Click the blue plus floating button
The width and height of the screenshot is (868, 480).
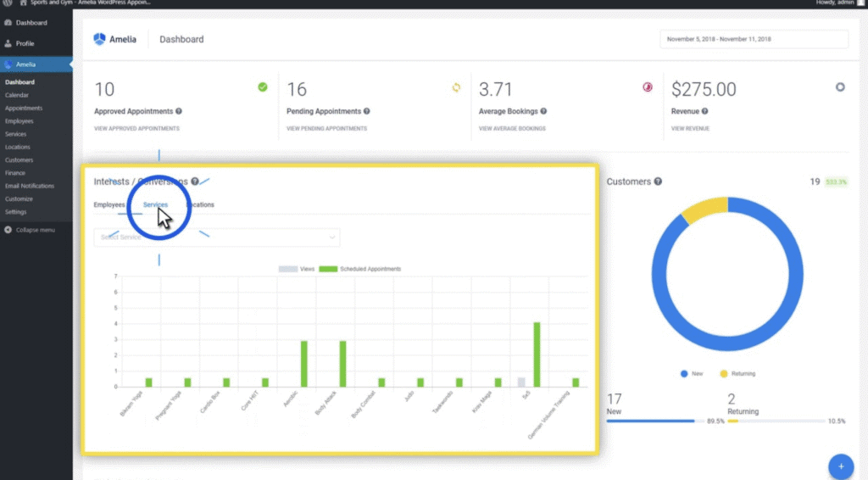coord(840,466)
